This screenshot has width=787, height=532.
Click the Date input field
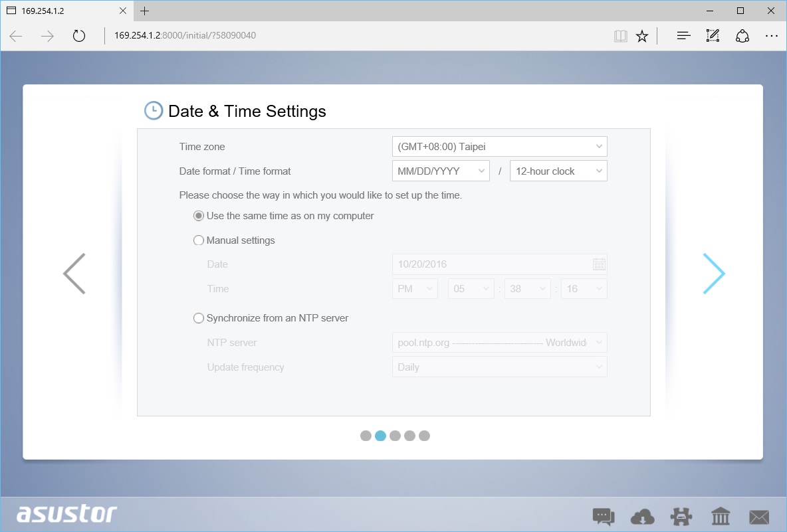point(499,264)
